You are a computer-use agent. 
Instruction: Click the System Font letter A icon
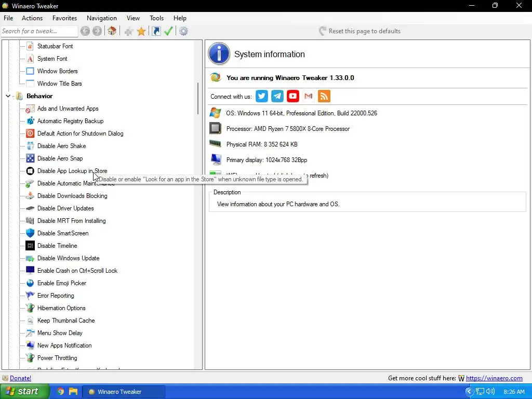click(30, 59)
